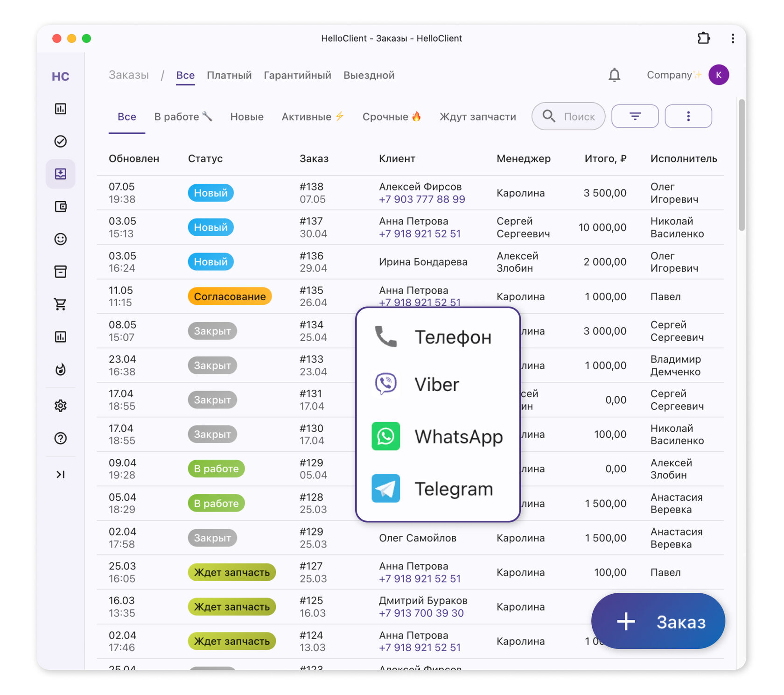Click the Поиск search field
This screenshot has width=784, height=695.
[x=568, y=116]
